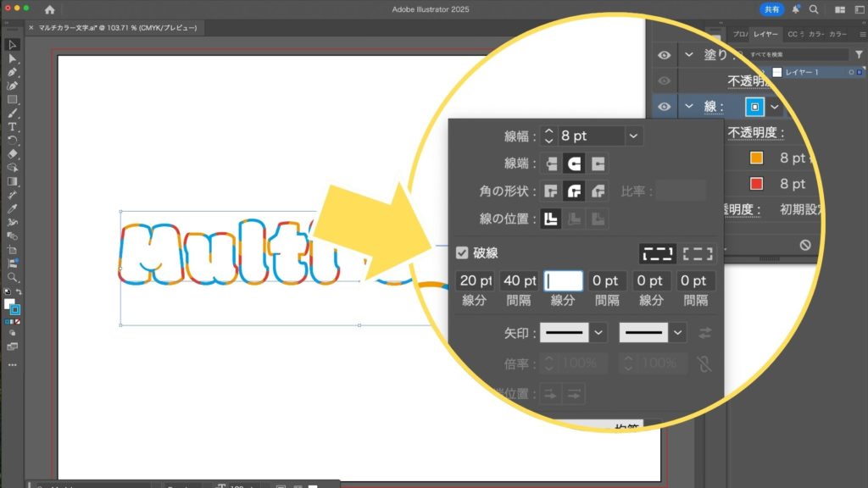Open the 線幅 stroke width dropdown
Viewport: 868px width, 488px height.
pos(634,136)
